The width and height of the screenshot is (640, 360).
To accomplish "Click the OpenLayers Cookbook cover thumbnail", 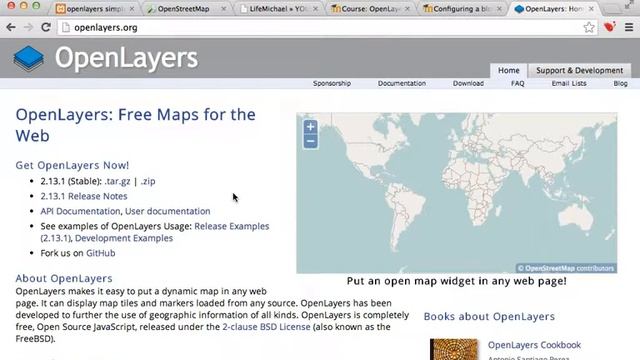I will tap(454, 349).
